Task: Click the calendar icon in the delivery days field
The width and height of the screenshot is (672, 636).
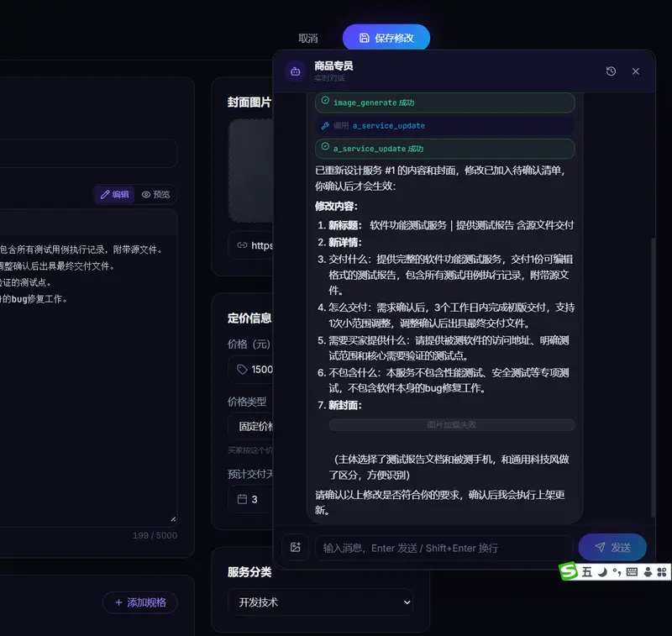Action: pos(242,499)
